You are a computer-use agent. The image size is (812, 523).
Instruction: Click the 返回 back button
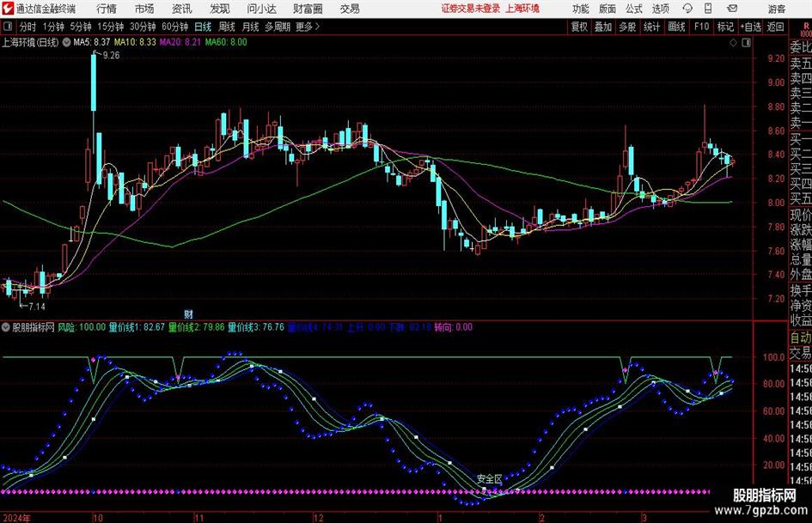[775, 27]
